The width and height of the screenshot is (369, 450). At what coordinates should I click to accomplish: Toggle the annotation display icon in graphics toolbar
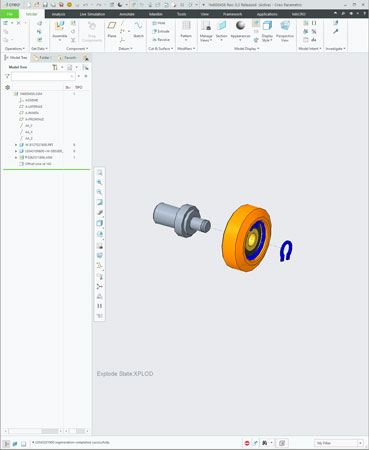coord(100,276)
